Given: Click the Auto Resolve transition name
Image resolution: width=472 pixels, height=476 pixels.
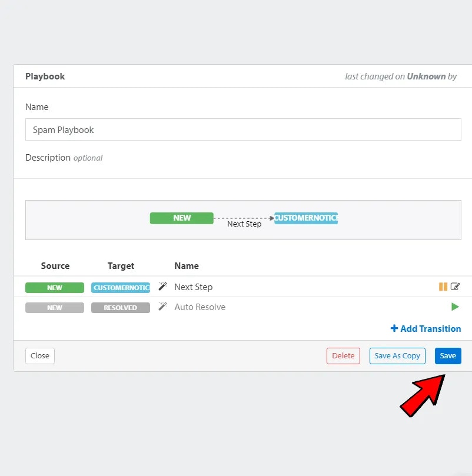Looking at the screenshot, I should [200, 307].
